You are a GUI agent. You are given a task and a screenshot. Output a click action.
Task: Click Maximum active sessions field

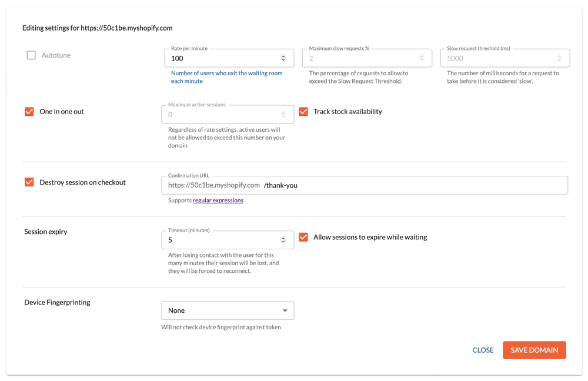[x=228, y=115]
